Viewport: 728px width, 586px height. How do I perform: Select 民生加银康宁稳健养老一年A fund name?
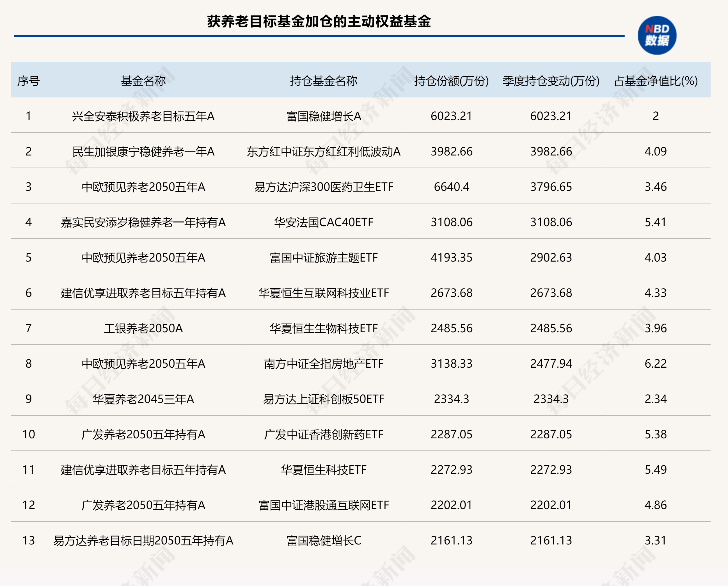[143, 152]
